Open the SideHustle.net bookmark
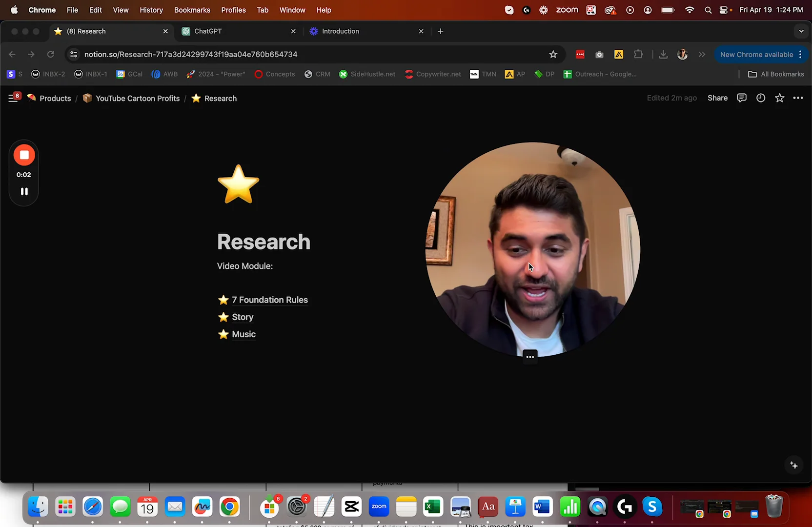Image resolution: width=812 pixels, height=527 pixels. click(367, 74)
